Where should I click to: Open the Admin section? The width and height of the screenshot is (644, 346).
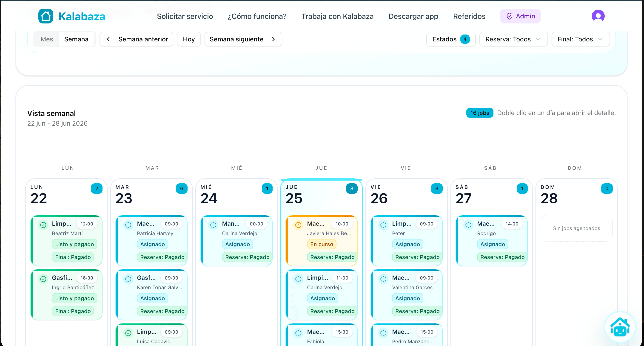pyautogui.click(x=520, y=16)
